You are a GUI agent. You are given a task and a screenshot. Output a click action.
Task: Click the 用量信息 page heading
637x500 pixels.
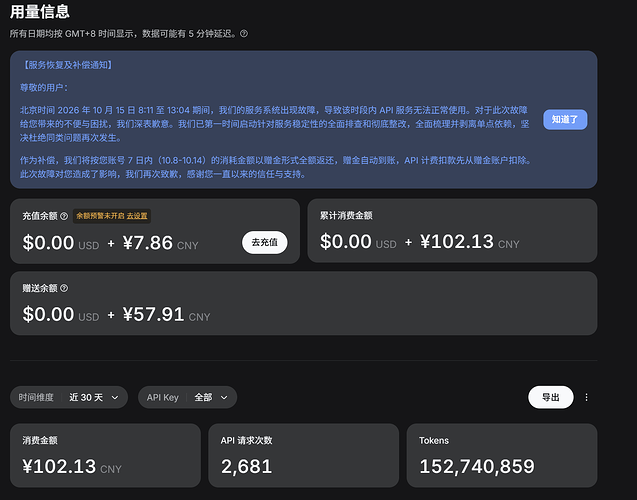[x=40, y=11]
